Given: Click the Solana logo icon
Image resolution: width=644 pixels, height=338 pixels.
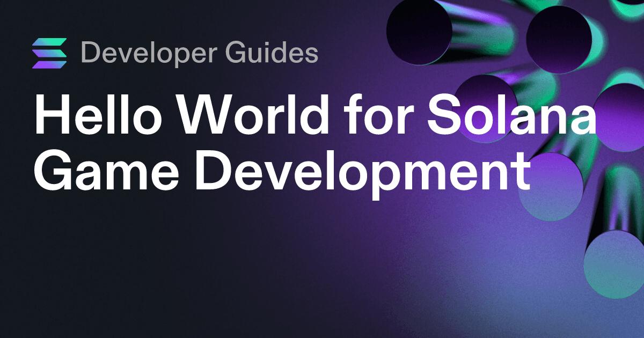Looking at the screenshot, I should [49, 53].
